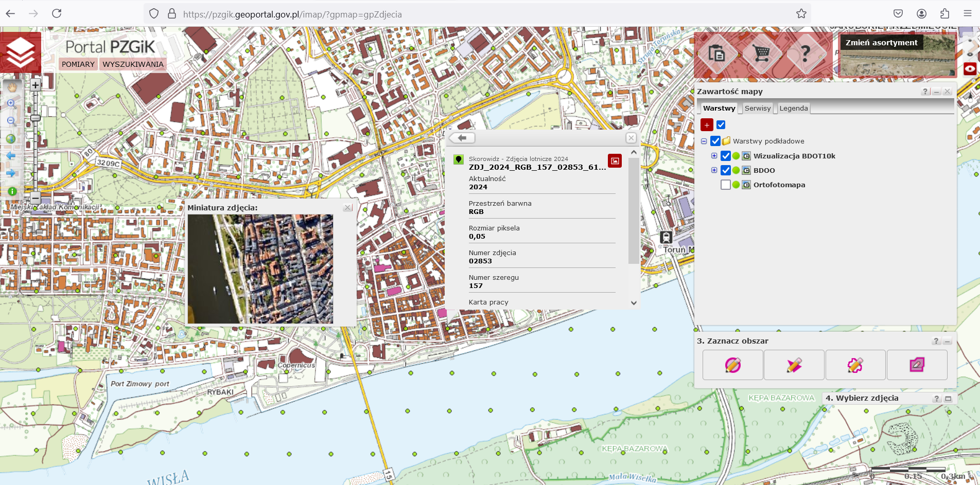Click the map zoom slider handle

(x=36, y=118)
